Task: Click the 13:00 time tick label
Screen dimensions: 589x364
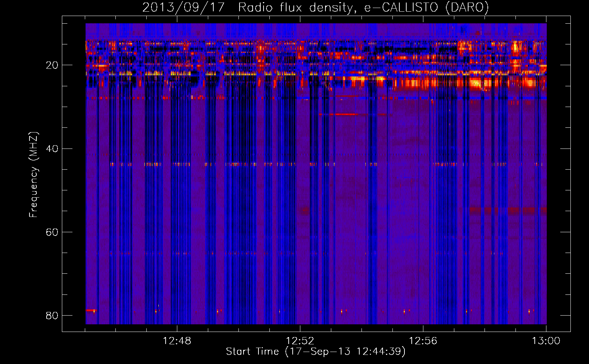Action: pyautogui.click(x=546, y=341)
